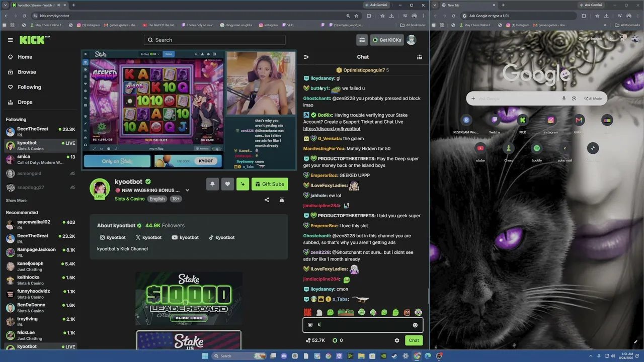Viewport: 644px width, 362px height.
Task: Open Chess shortcut on Google new tab
Action: pos(509,148)
